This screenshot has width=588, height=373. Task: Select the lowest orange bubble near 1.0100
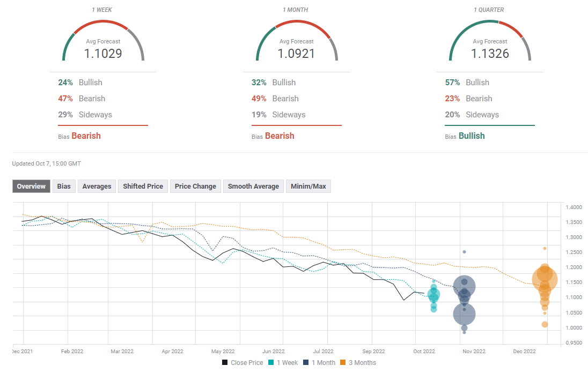545,324
